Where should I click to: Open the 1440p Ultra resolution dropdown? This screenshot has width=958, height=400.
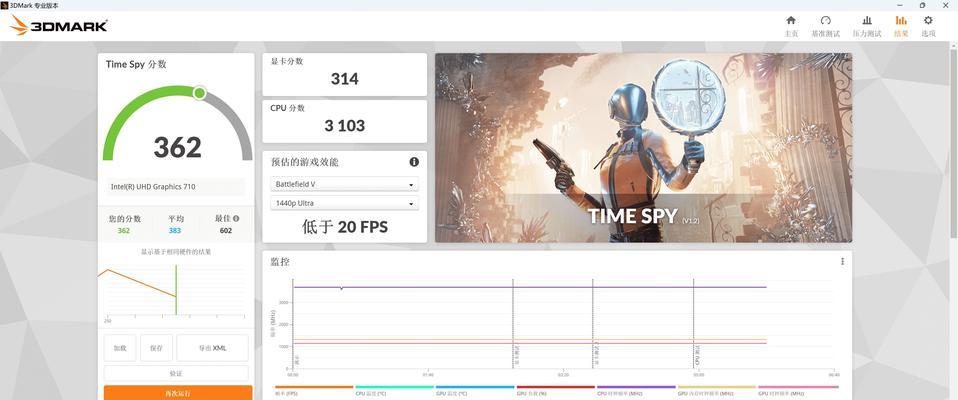coord(345,203)
